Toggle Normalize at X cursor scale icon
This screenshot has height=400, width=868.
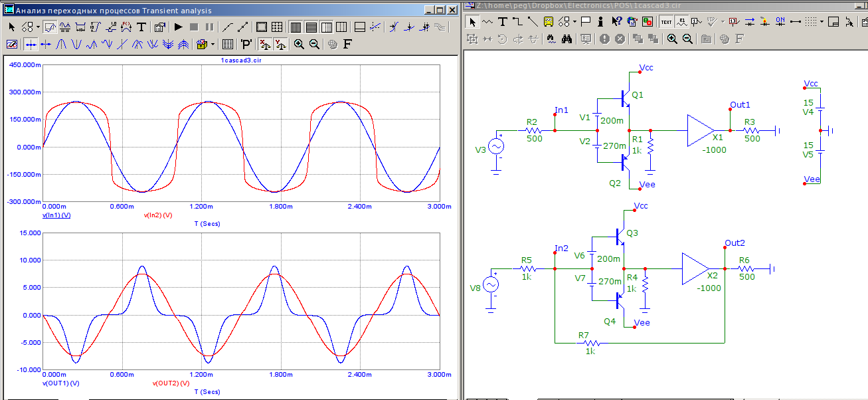tap(266, 45)
